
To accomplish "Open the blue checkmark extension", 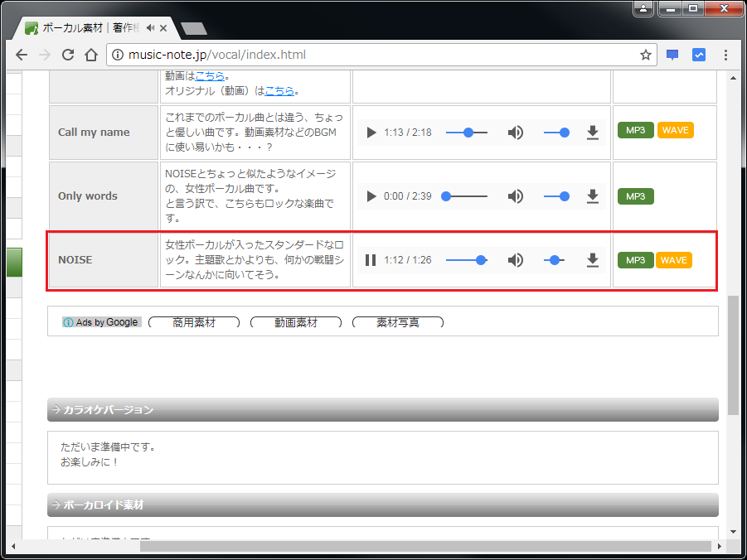I will 699,56.
